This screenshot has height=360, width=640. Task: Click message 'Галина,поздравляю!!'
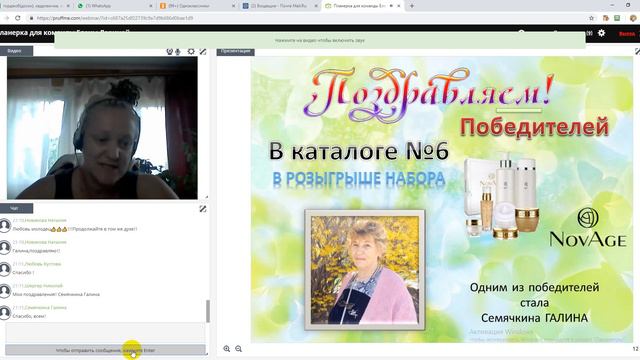coord(36,251)
